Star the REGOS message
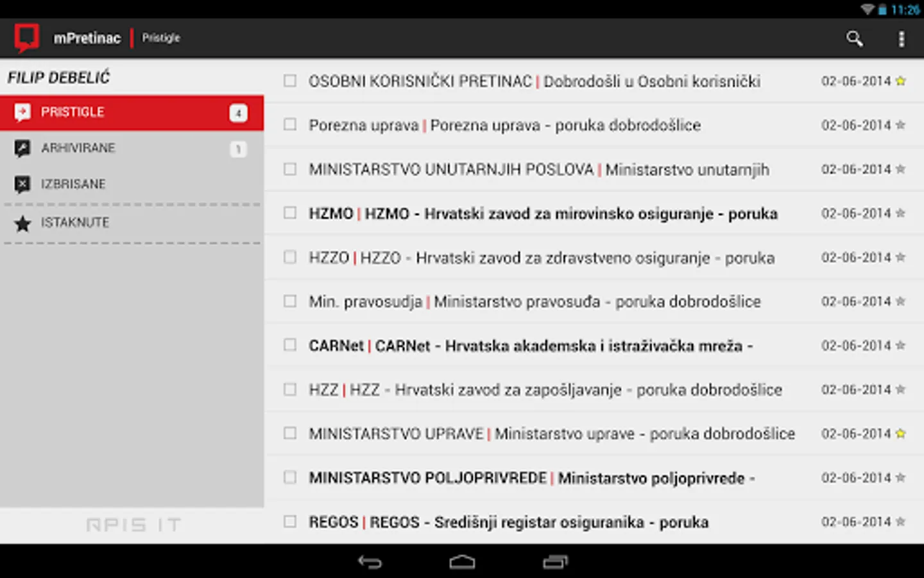 (900, 521)
